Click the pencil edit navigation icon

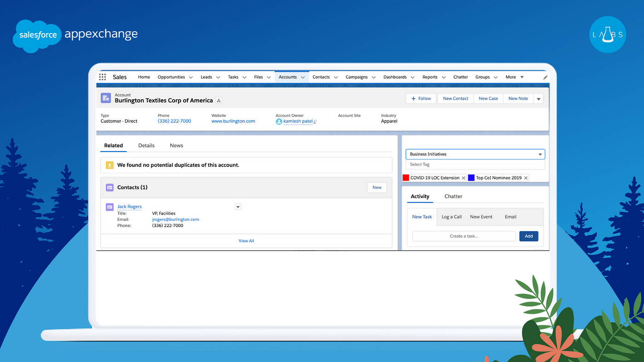point(546,77)
